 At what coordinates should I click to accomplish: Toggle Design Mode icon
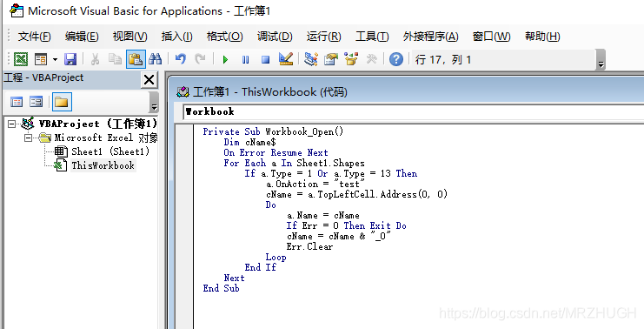pyautogui.click(x=285, y=59)
